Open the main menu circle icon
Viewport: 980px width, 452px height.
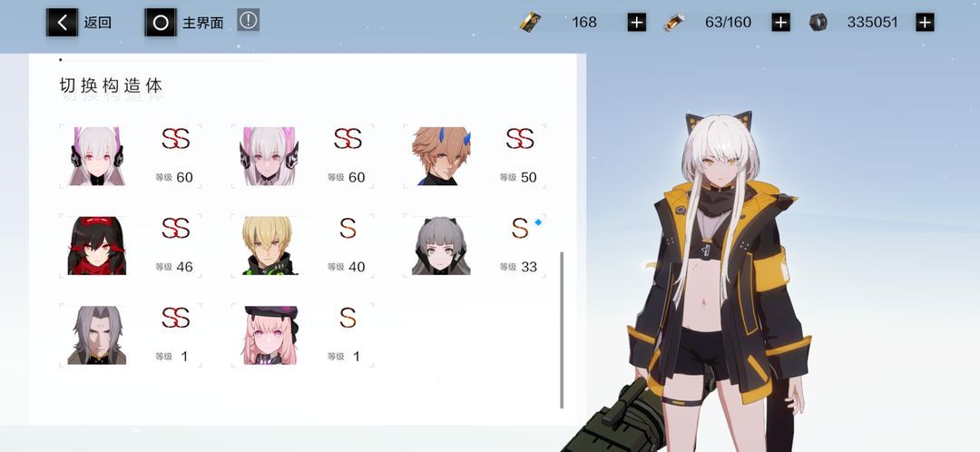pos(161,23)
